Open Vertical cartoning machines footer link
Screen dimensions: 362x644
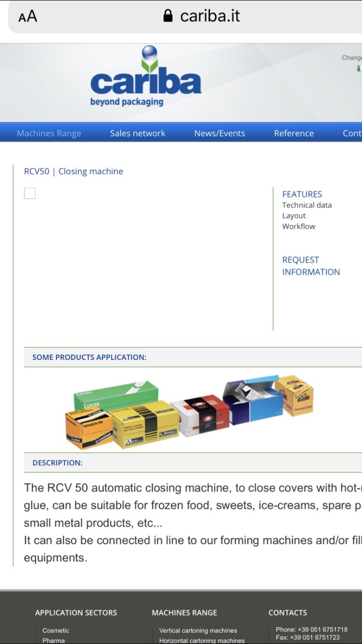[x=198, y=630]
